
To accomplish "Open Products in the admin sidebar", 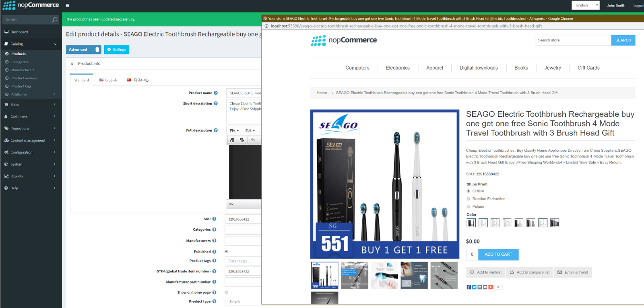I will coord(19,54).
